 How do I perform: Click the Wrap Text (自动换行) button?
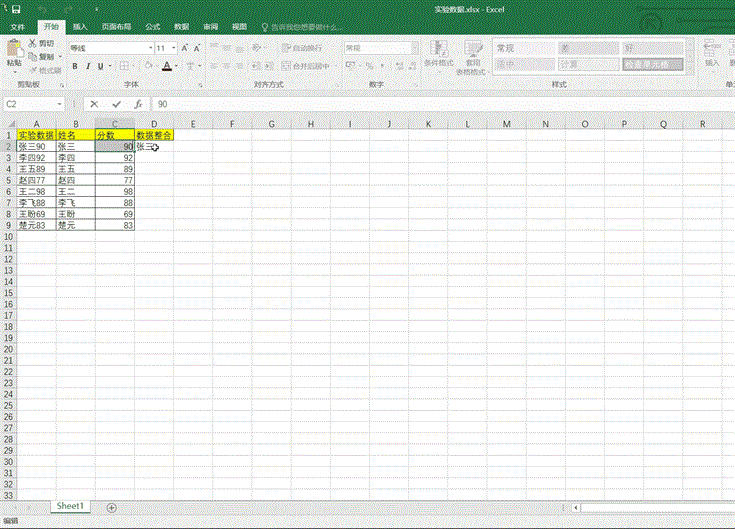[302, 47]
